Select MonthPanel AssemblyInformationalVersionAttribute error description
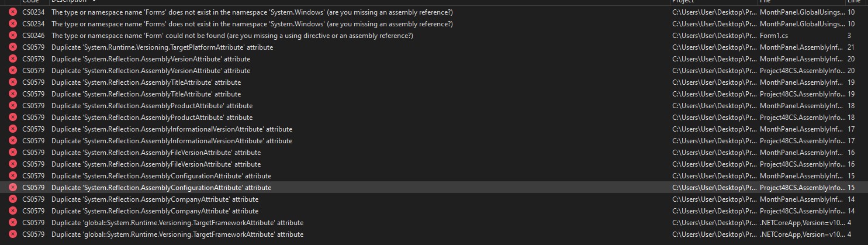Viewport: 868px width, 245px height. (x=171, y=129)
